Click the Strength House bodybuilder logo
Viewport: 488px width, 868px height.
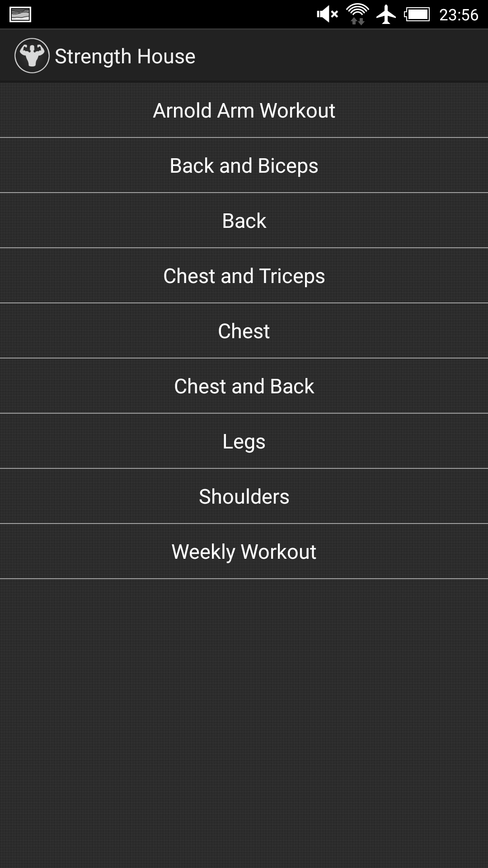coord(32,55)
